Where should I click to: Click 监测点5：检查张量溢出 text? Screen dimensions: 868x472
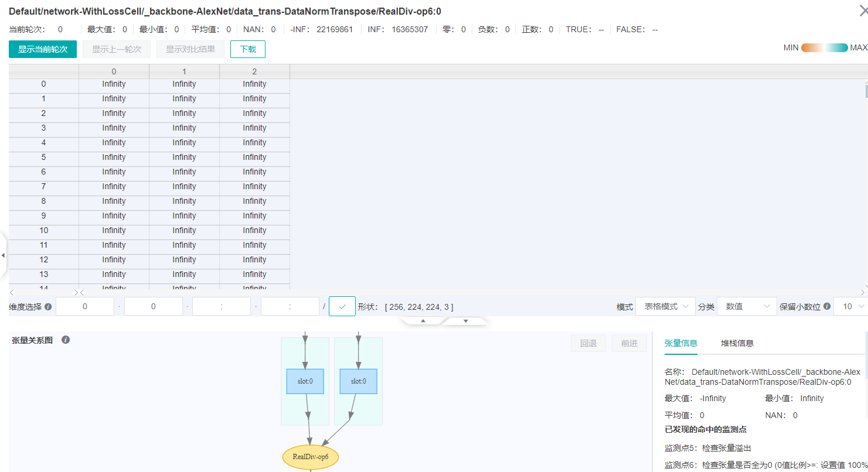[x=708, y=448]
